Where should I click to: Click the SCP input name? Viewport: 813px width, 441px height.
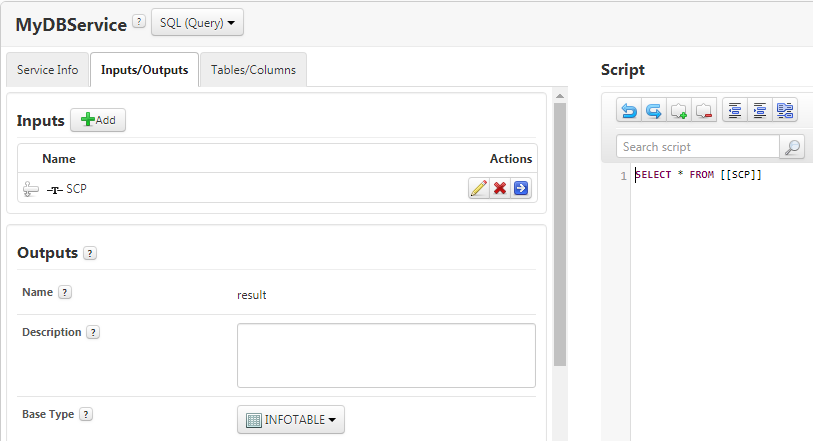[76, 189]
